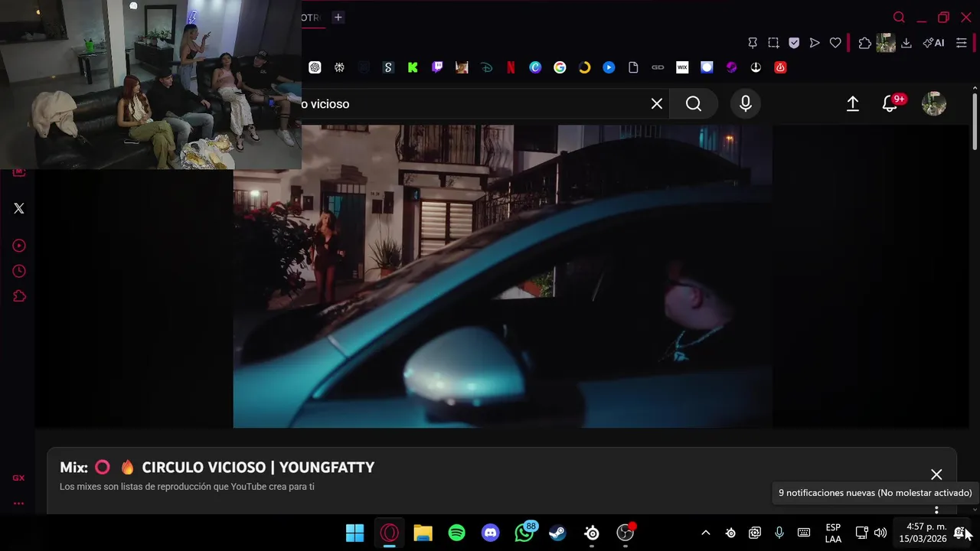Viewport: 980px width, 551px height.
Task: Open the webcam overlay in the corner
Action: tap(151, 84)
